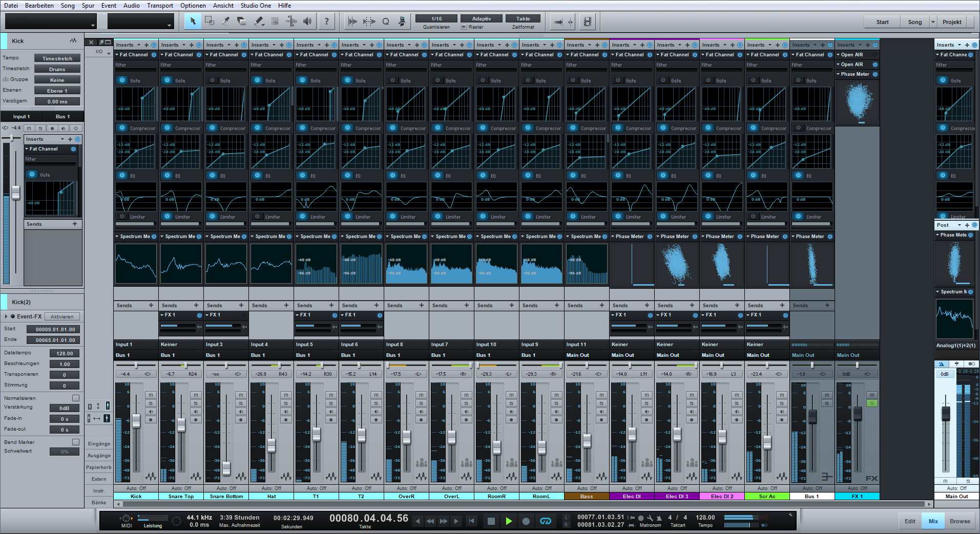This screenshot has height=534, width=980.
Task: Click the Start page button
Action: click(x=882, y=22)
